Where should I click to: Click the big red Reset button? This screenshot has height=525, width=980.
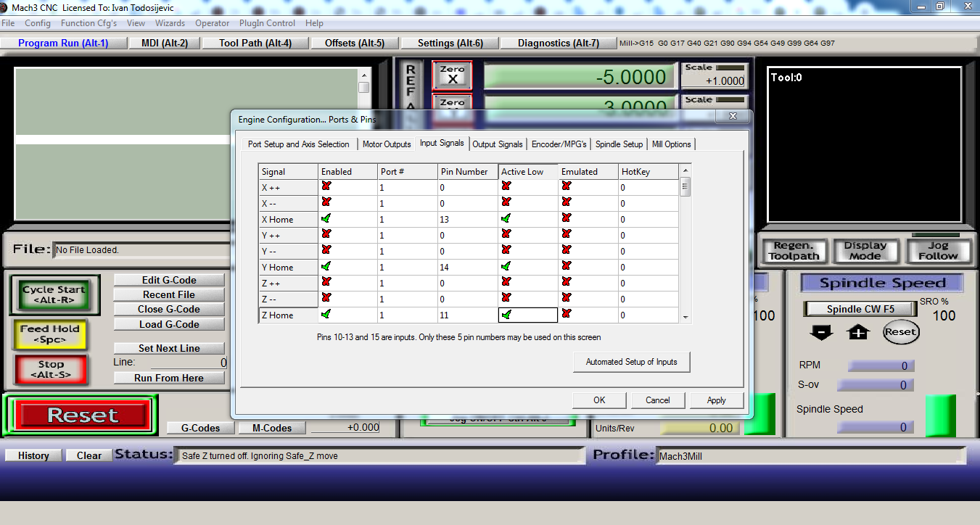[x=82, y=416]
